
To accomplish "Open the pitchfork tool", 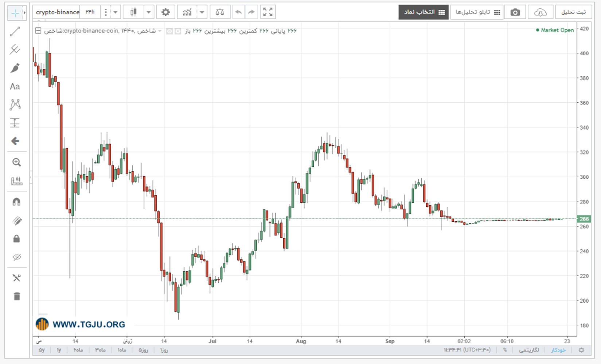I will point(15,50).
